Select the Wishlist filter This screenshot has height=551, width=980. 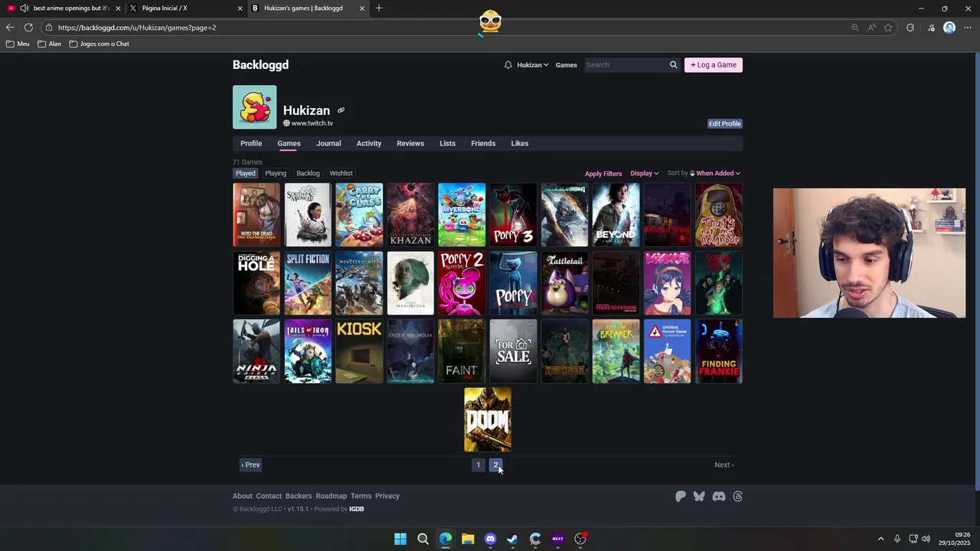coord(341,174)
